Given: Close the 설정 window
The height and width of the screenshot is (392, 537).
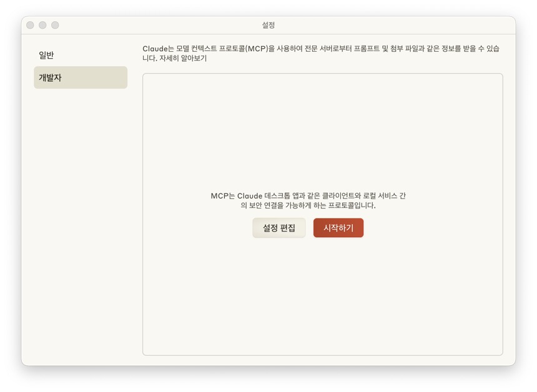Looking at the screenshot, I should click(x=30, y=25).
